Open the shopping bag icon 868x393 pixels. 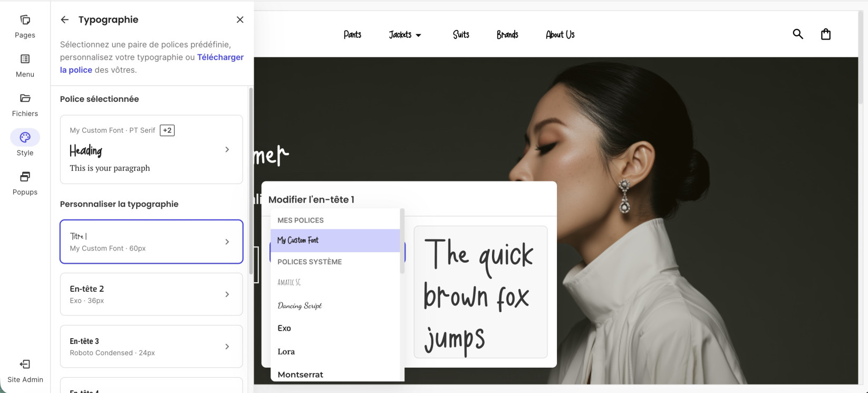[826, 34]
